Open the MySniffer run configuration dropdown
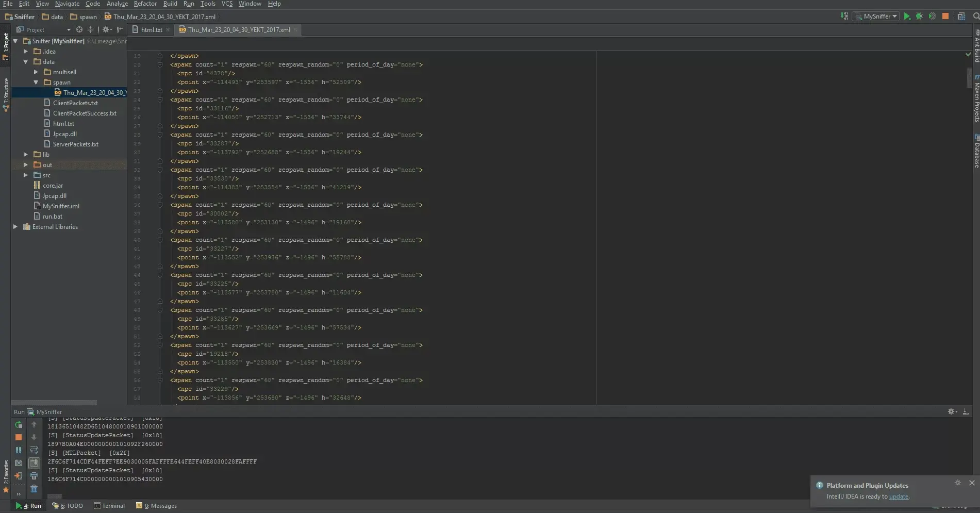This screenshot has height=513, width=980. point(875,16)
